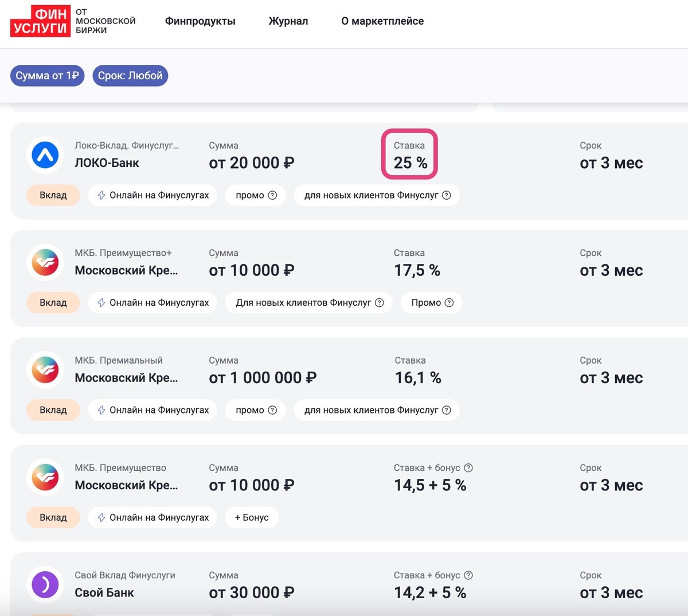Click the от 1 000 000 ₽ amount
688x616 pixels.
coord(263,377)
